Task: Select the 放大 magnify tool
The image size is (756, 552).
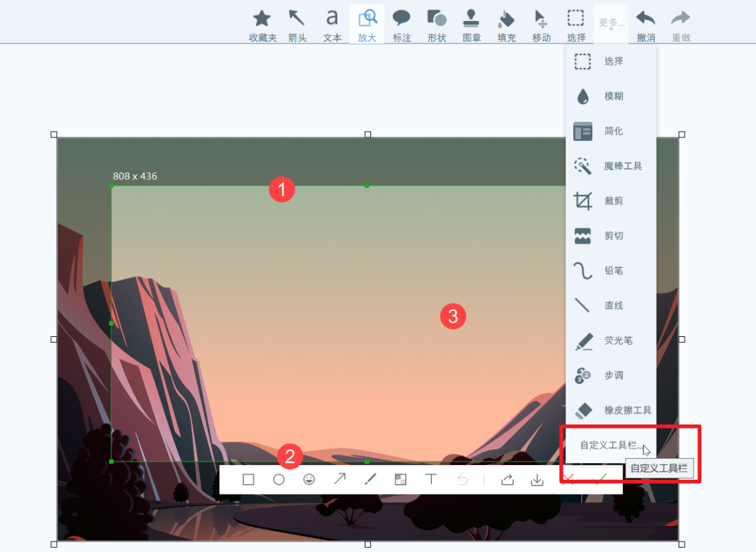Action: click(367, 25)
